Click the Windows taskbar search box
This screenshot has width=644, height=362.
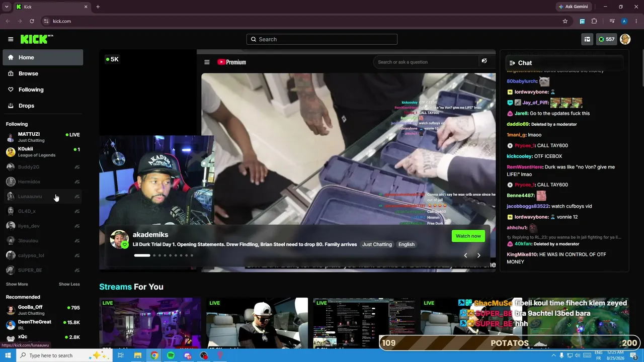pyautogui.click(x=64, y=355)
